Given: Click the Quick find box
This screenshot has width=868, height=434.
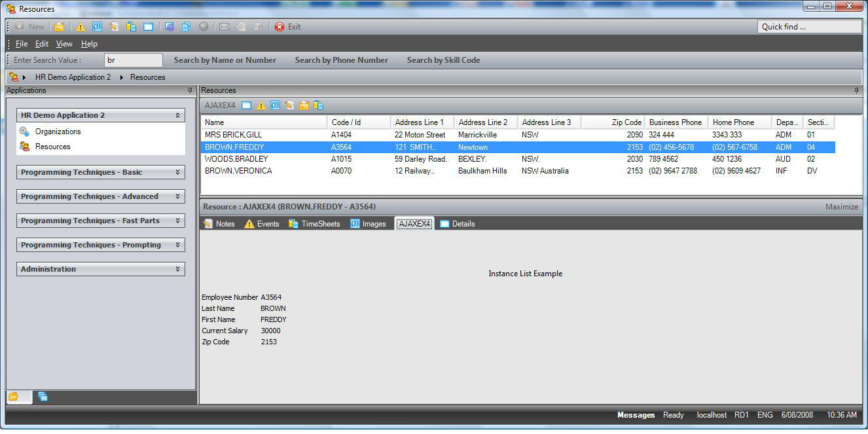Looking at the screenshot, I should (810, 27).
